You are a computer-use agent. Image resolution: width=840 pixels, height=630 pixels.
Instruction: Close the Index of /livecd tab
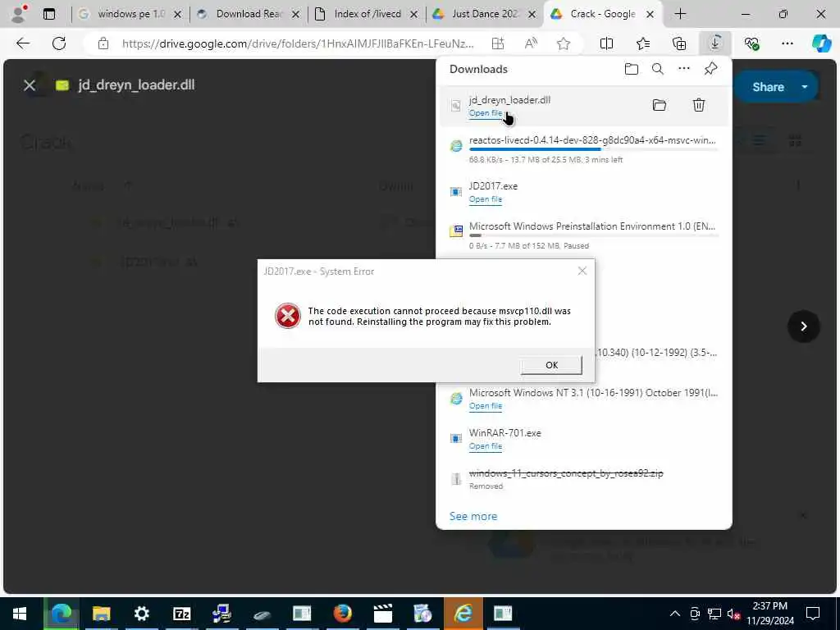coord(413,15)
